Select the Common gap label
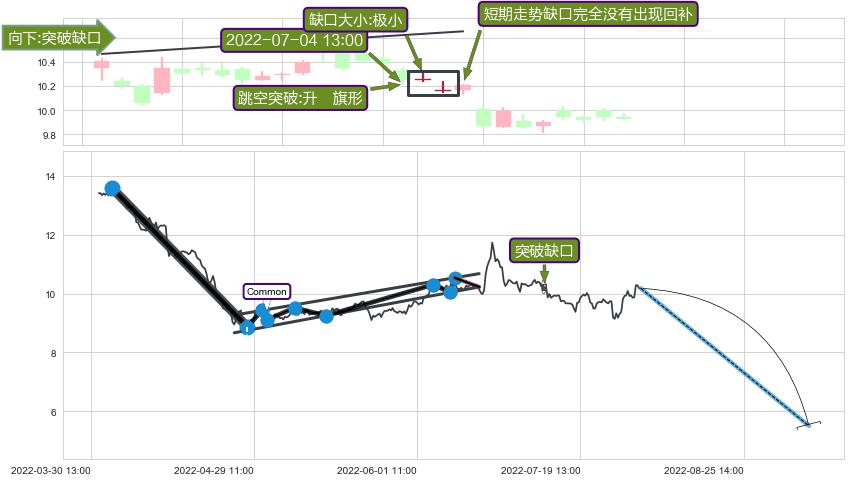 [266, 291]
